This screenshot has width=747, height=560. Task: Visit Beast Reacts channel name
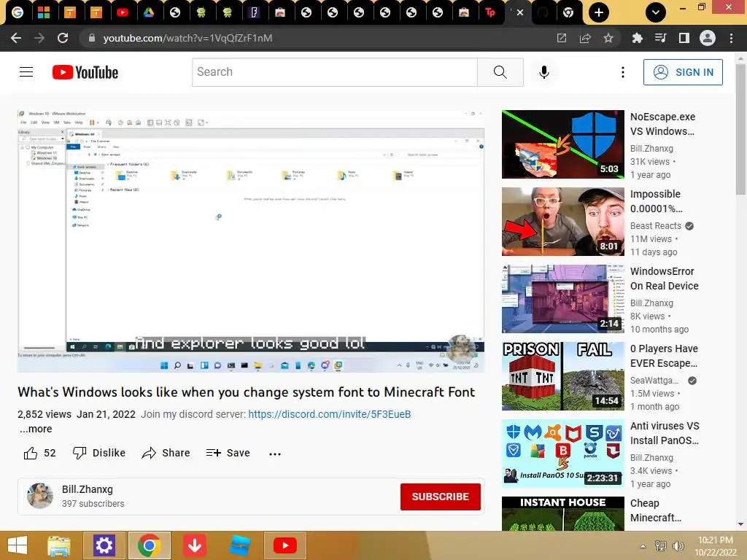(656, 226)
